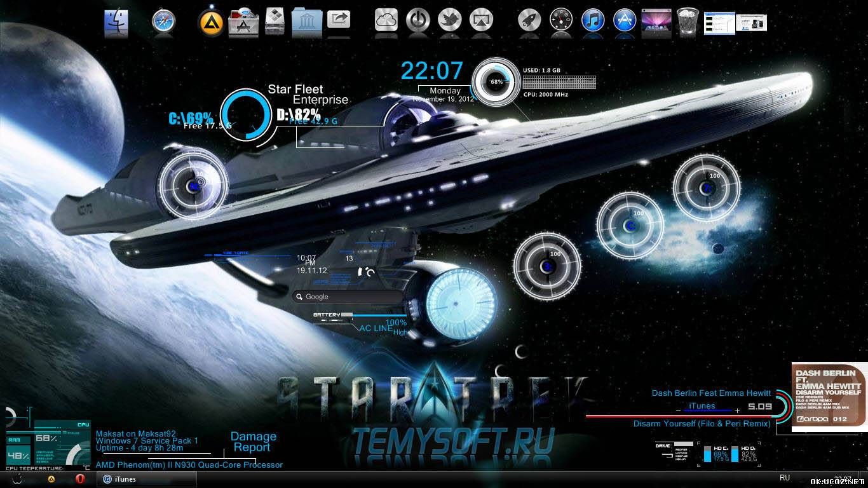Click the stacked drives dock icon

pyautogui.click(x=275, y=20)
